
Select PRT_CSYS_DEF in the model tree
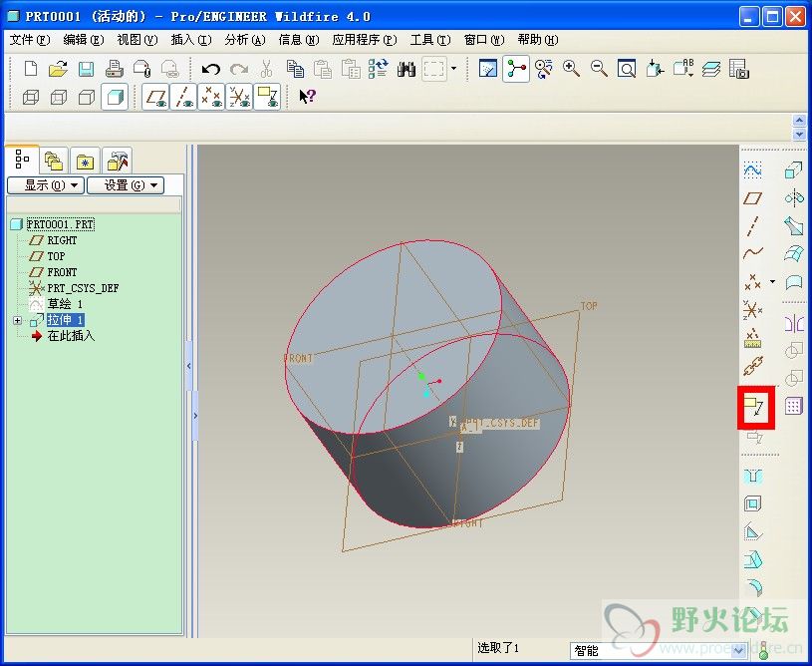[83, 288]
